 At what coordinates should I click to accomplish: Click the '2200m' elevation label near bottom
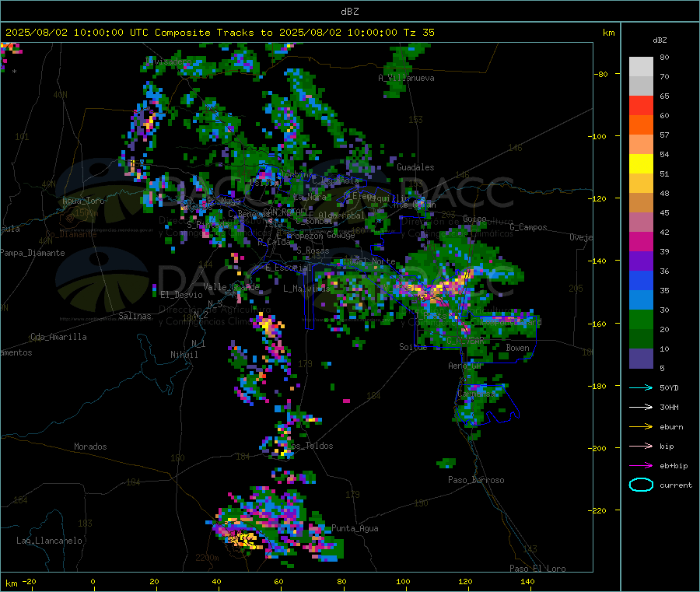207,558
